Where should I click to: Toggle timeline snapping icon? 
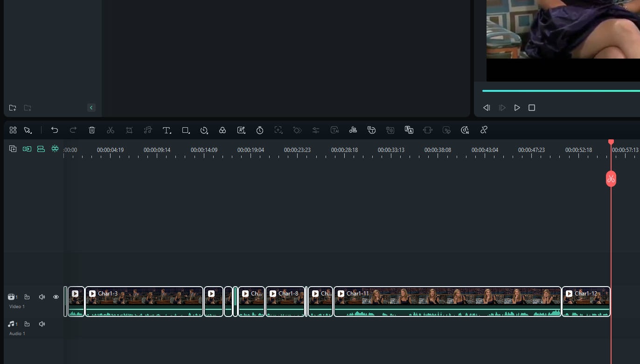(x=55, y=149)
